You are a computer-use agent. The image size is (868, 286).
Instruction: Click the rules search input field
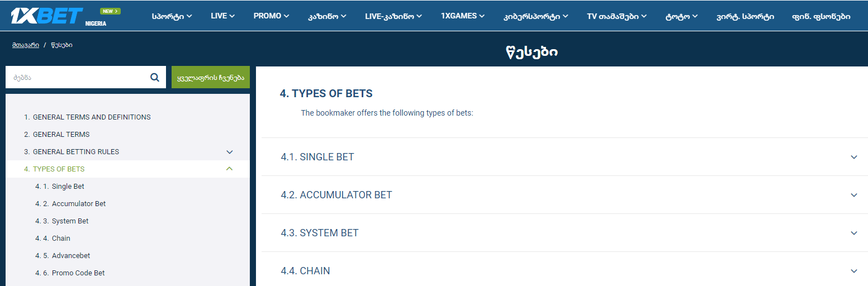coord(75,78)
